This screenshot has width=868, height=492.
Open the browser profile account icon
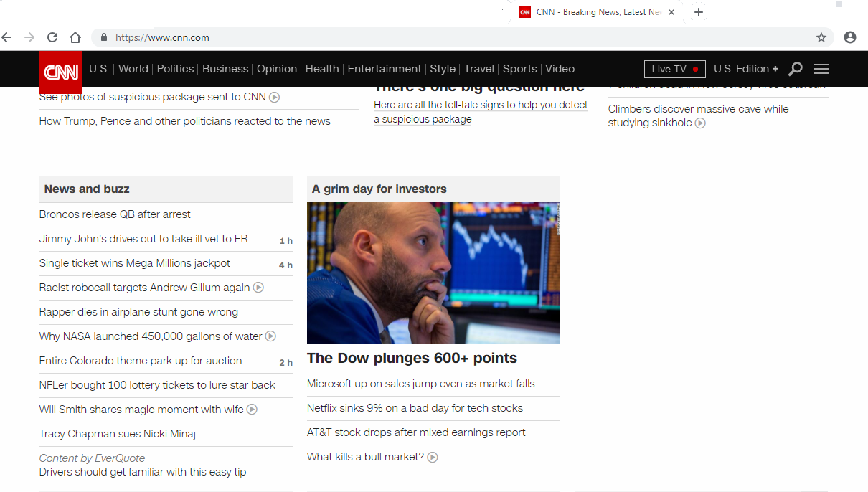(x=850, y=37)
